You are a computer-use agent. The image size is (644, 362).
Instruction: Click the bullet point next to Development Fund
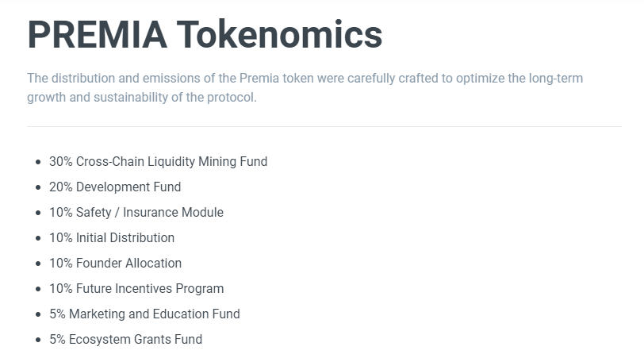tap(38, 187)
